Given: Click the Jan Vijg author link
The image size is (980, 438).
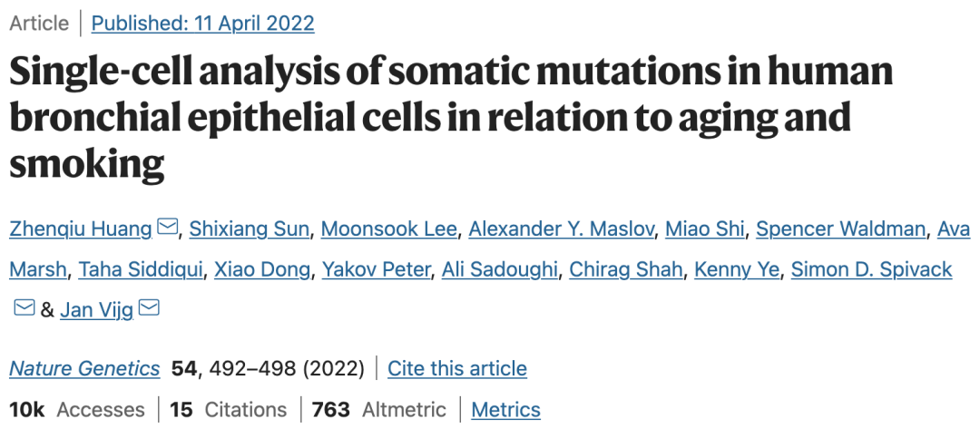Looking at the screenshot, I should (97, 310).
